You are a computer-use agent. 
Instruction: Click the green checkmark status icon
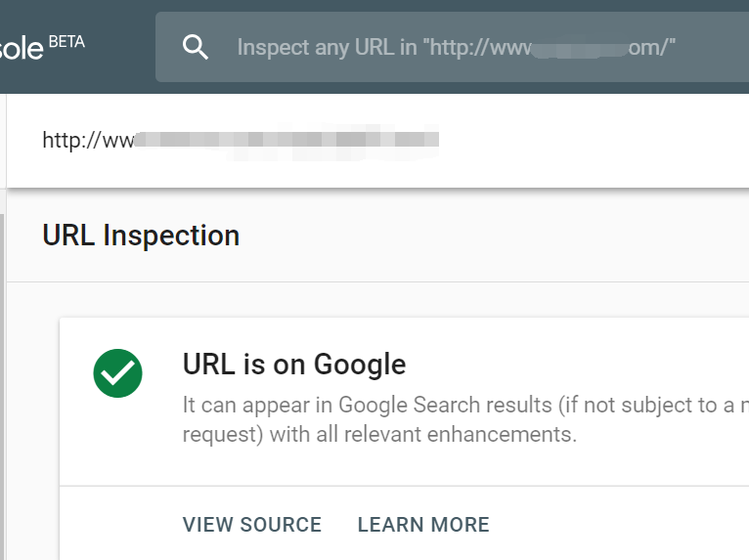coord(118,373)
